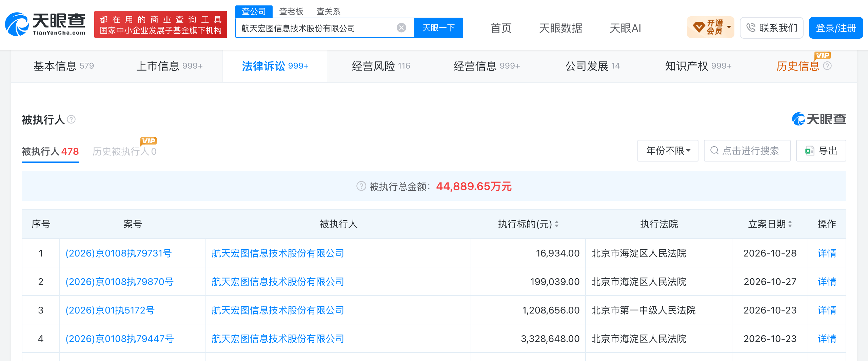Sort by 执行标的(元) arrows

pyautogui.click(x=557, y=224)
